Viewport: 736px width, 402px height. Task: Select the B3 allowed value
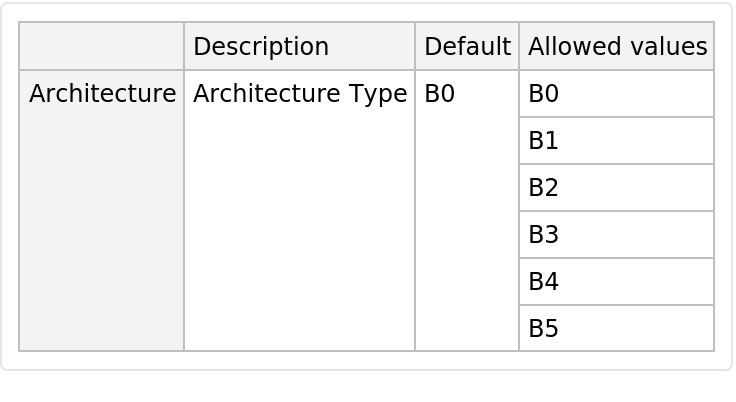(x=543, y=235)
